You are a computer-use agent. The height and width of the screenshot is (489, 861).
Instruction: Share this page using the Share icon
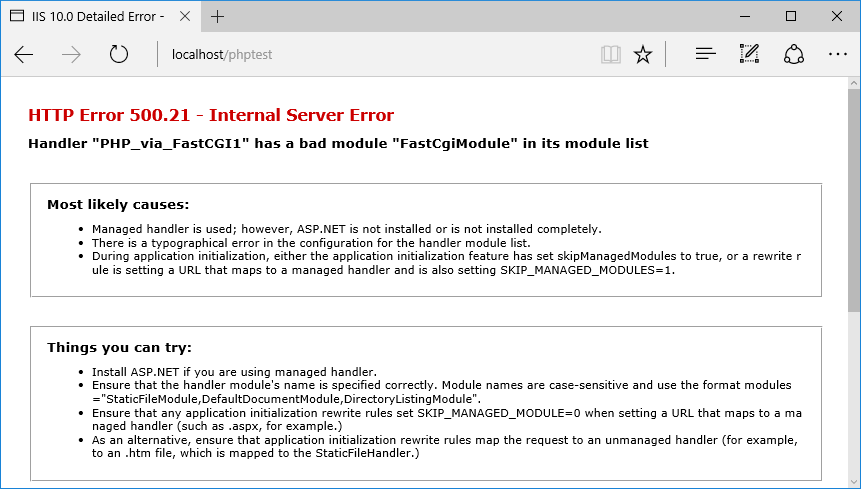click(794, 54)
